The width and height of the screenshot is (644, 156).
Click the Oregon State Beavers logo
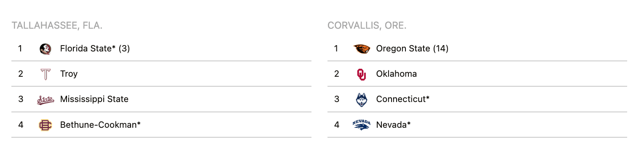pyautogui.click(x=362, y=48)
